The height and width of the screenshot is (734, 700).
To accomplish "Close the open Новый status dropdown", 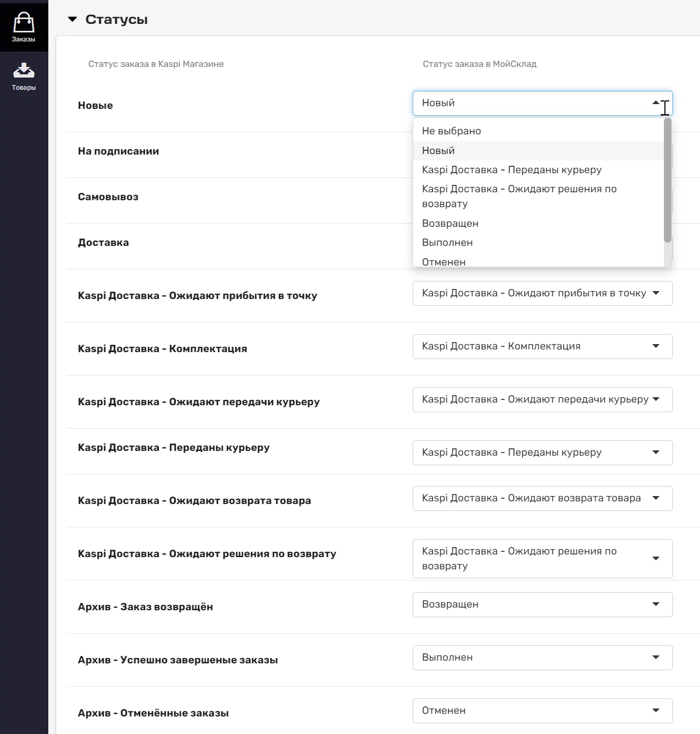I will pos(542,103).
